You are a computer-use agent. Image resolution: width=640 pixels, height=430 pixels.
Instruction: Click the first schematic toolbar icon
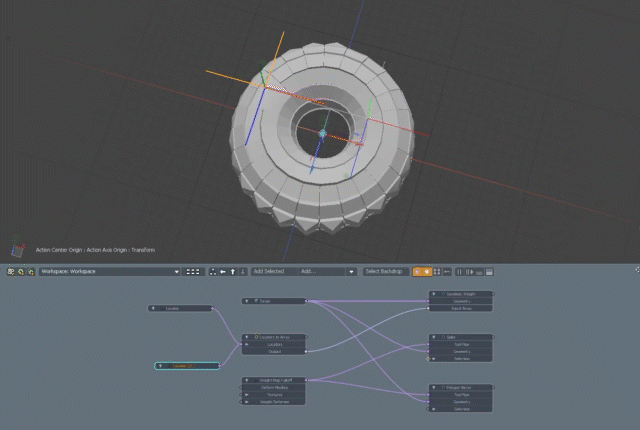click(11, 271)
